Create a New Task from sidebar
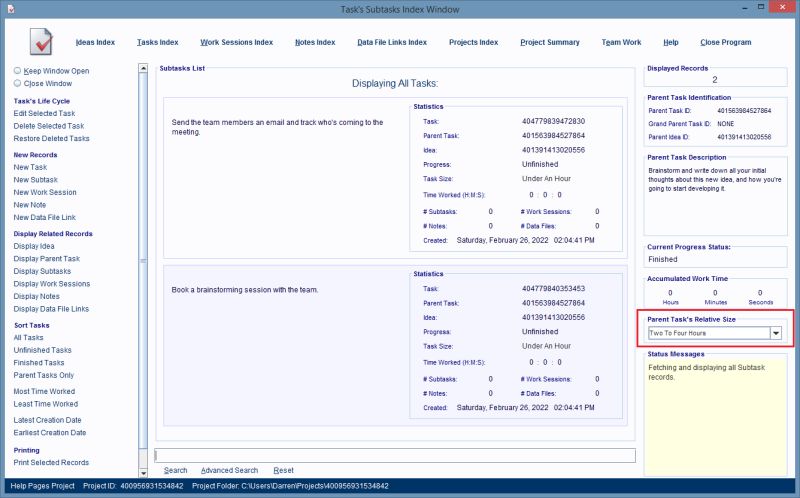This screenshot has width=800, height=498. pyautogui.click(x=30, y=167)
